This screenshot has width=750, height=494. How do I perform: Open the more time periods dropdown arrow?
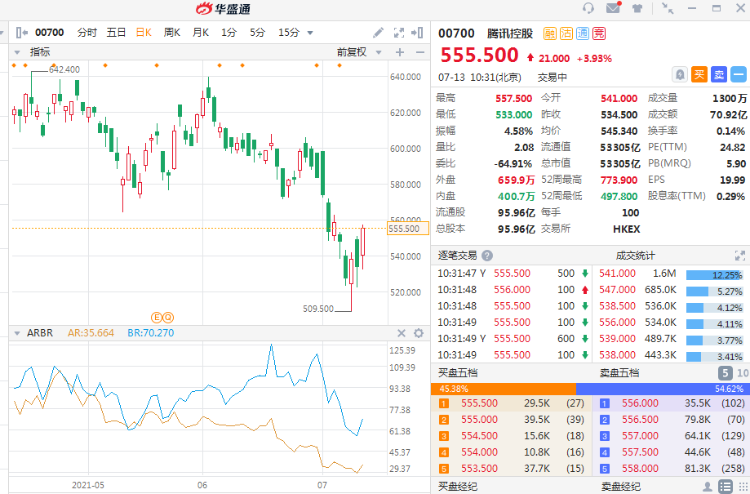(310, 33)
